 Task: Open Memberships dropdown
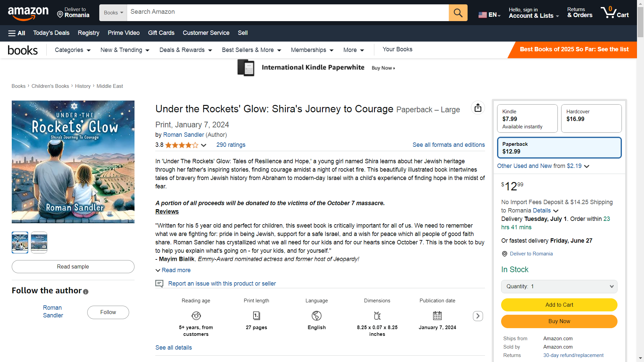coord(312,50)
